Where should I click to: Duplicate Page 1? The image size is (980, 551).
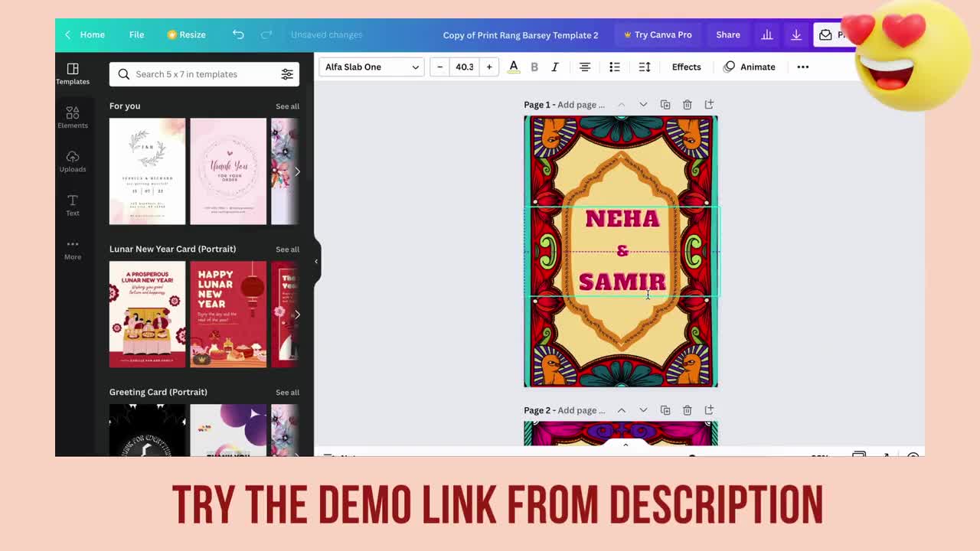pyautogui.click(x=665, y=104)
